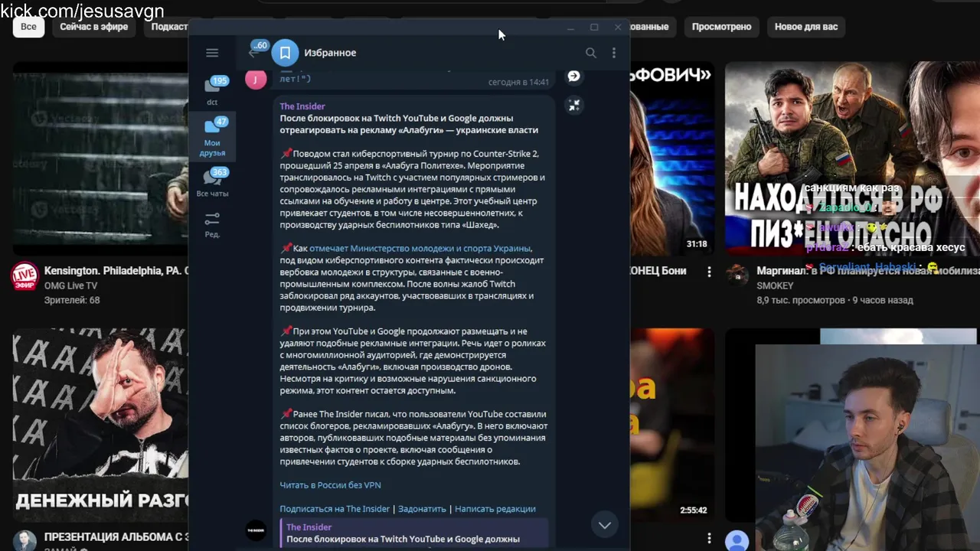Open the Kensington Philadelphia live video thumbnail
Screen dimensions: 980x551
point(100,158)
